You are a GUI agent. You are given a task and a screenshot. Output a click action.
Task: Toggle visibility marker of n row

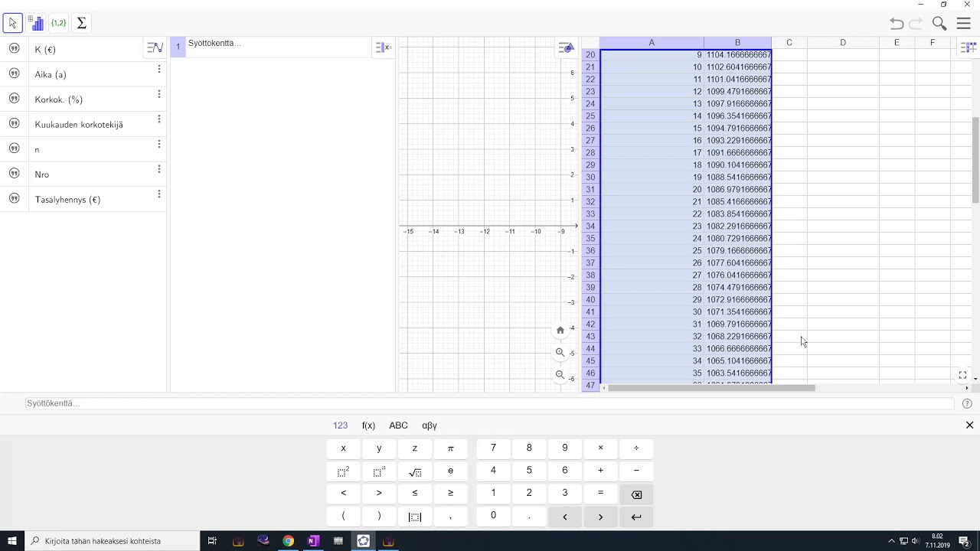pyautogui.click(x=14, y=148)
